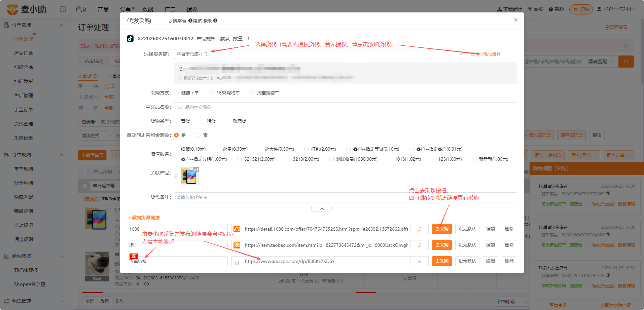This screenshot has height=310, width=644.
Task: Open link icon for Taobao source URL
Action: 420,245
